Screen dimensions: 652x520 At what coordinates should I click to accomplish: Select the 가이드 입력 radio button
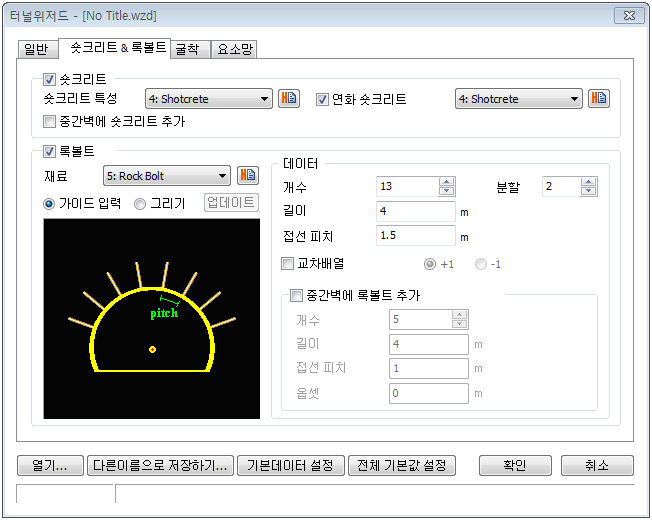pos(49,204)
